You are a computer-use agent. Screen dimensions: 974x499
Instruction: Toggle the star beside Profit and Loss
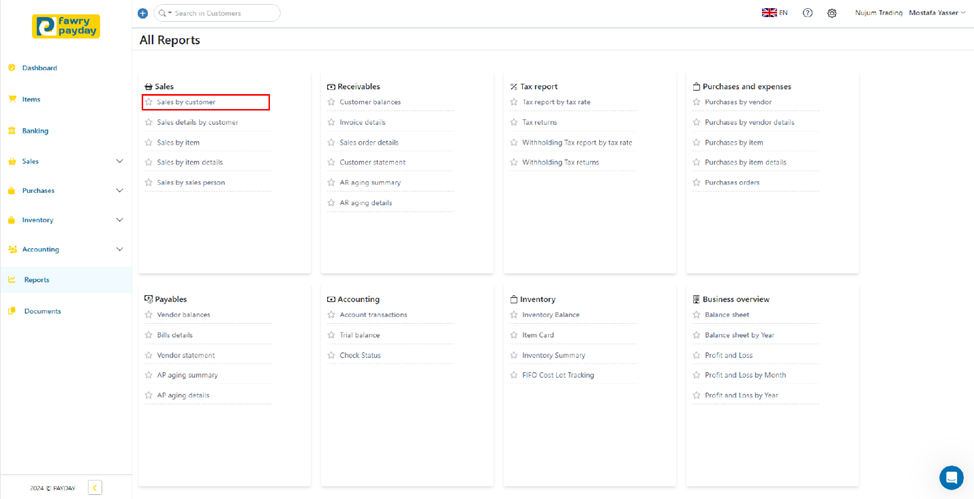coord(697,355)
